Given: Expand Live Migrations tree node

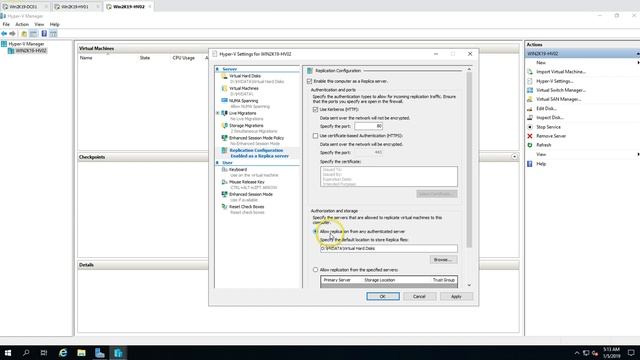Looking at the screenshot, I should 218,113.
